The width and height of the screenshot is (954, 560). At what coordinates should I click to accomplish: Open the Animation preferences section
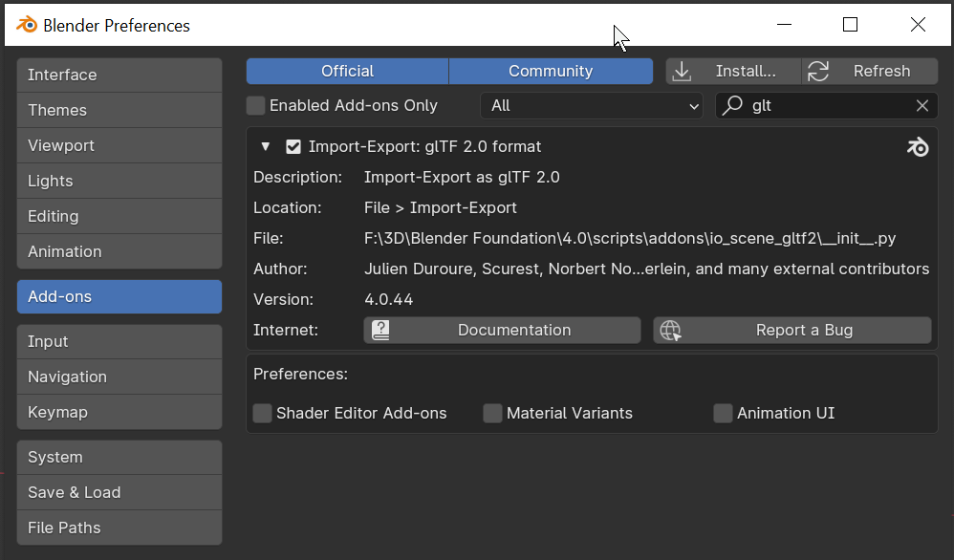(x=119, y=251)
